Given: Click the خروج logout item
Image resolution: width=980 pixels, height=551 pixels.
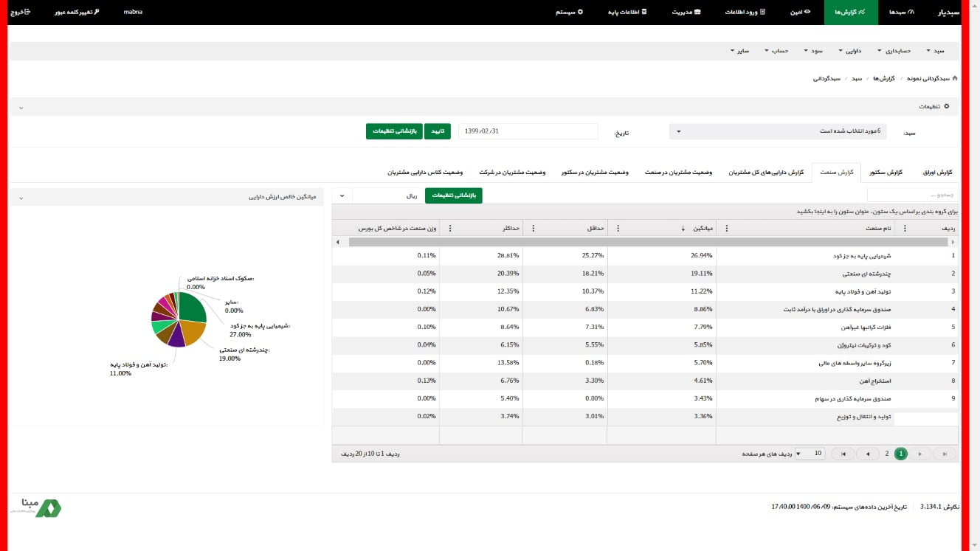Looking at the screenshot, I should click(21, 12).
